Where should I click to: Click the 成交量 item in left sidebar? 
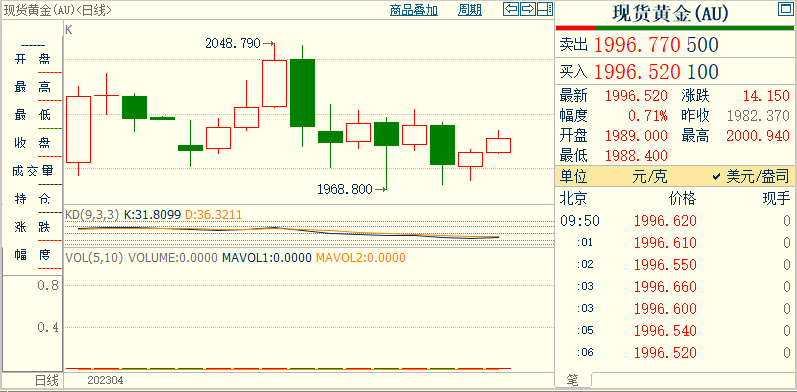pyautogui.click(x=33, y=171)
